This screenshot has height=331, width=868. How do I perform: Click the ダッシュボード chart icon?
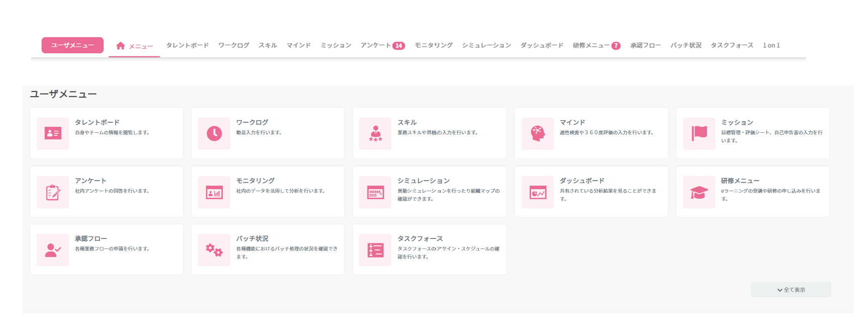click(538, 192)
